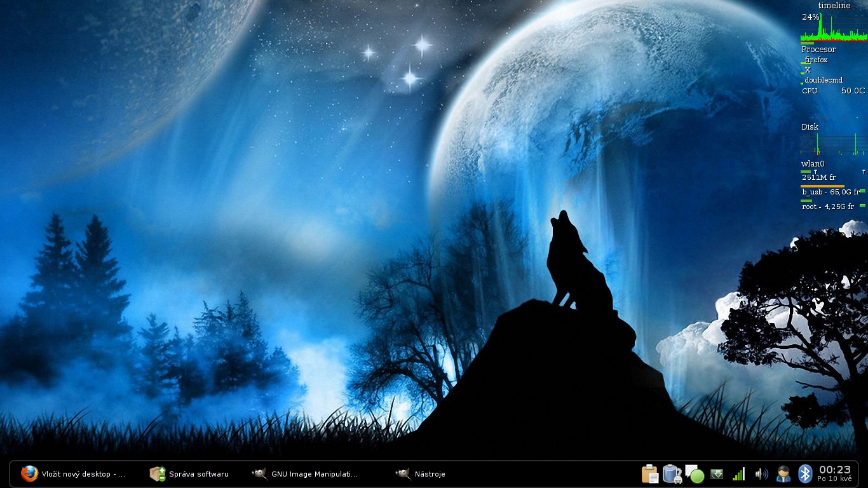Open the wireless signal strength icon

pyautogui.click(x=738, y=474)
